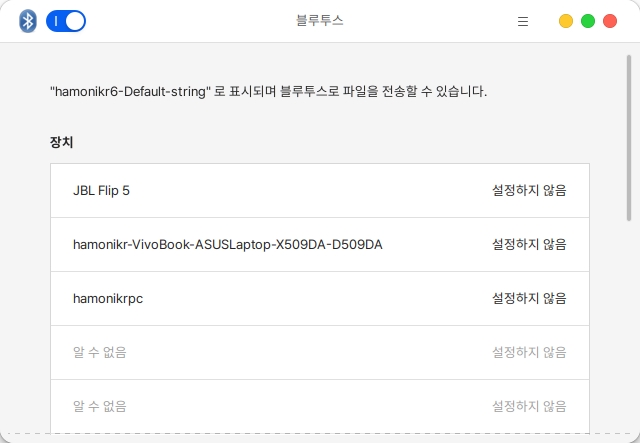Click the hamonikr6-Default-string visibility description text
This screenshot has width=640, height=443.
click(268, 92)
